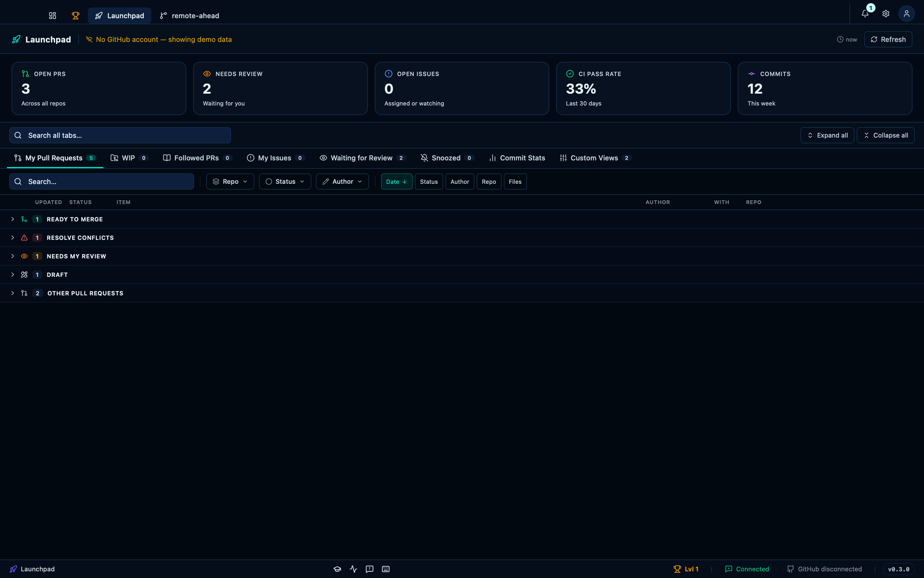Click the Connected status indicator
The height and width of the screenshot is (578, 924).
pyautogui.click(x=747, y=569)
